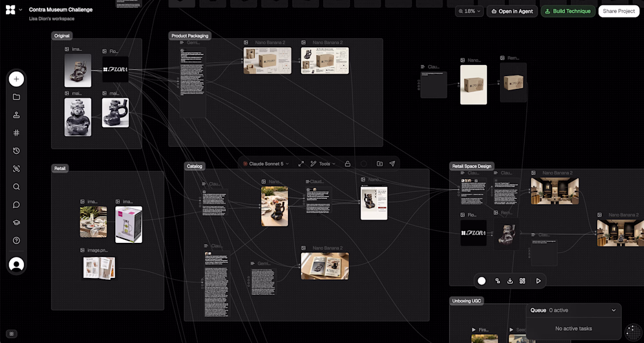Select the Catalog group label

pos(194,166)
